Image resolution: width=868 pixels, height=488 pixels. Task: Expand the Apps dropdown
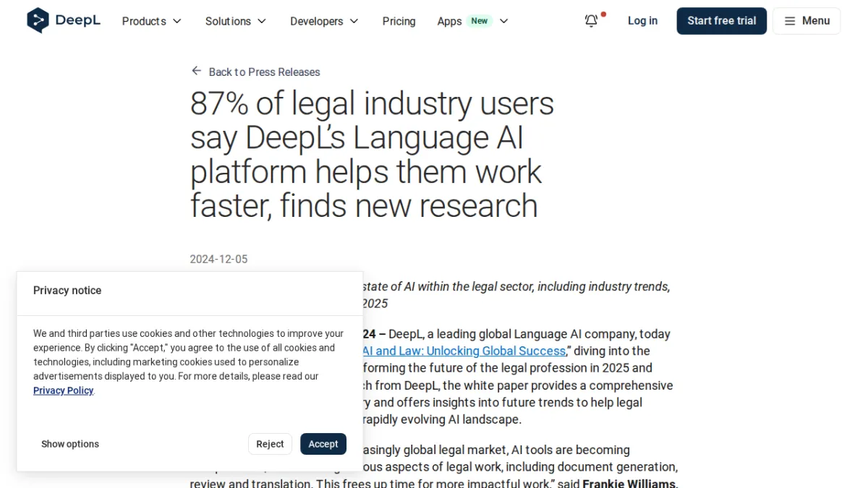tap(473, 21)
